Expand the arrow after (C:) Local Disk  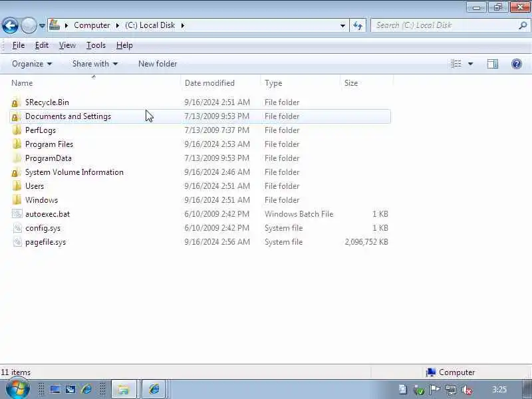(x=182, y=25)
